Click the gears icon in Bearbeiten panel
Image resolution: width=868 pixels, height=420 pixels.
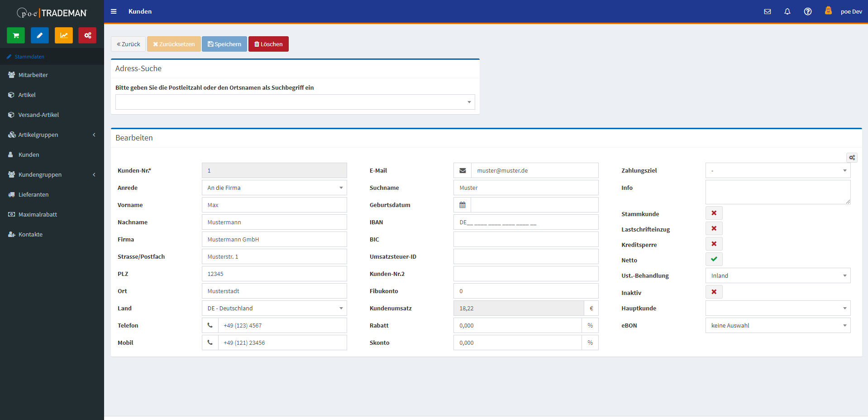click(x=852, y=158)
